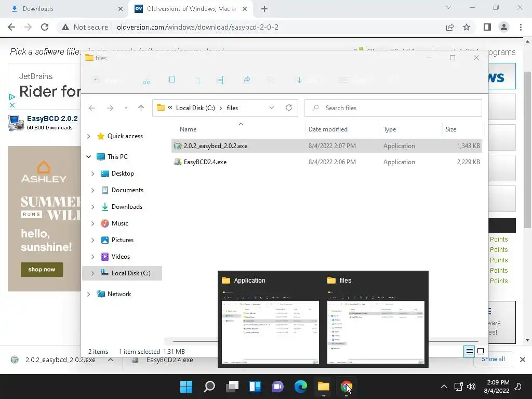The image size is (532, 399).
Task: Click the Ashley shop now button
Action: (42, 270)
